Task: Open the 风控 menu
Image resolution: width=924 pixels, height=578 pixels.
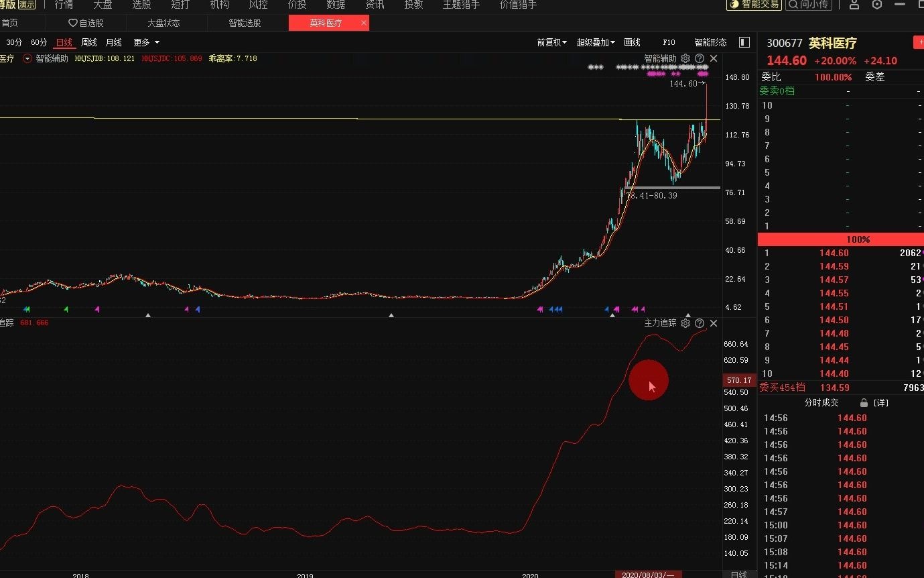Action: click(x=258, y=5)
